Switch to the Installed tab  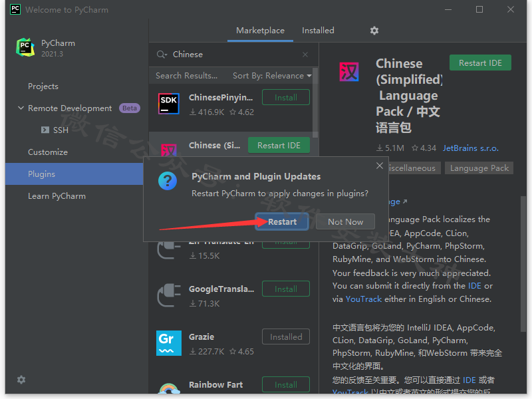point(318,31)
